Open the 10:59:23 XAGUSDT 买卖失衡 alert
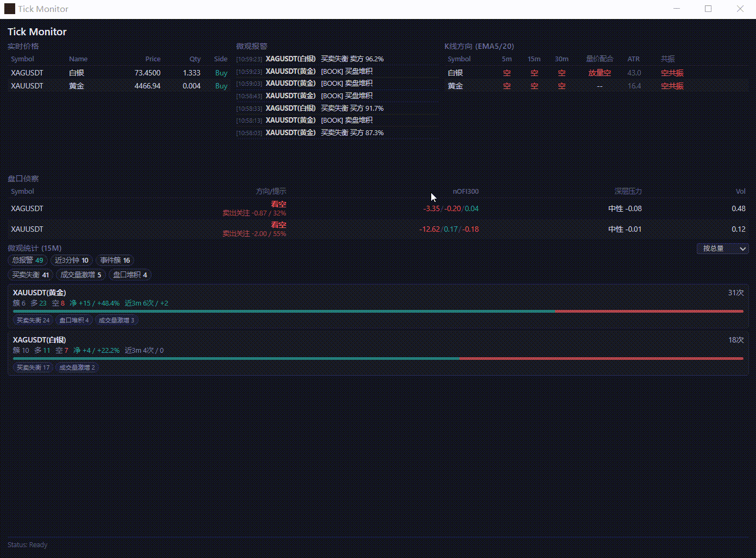This screenshot has width=756, height=558. pos(337,59)
